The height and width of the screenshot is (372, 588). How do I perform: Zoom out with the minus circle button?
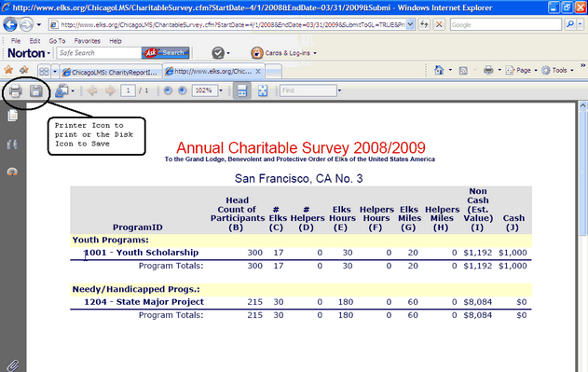pos(168,90)
